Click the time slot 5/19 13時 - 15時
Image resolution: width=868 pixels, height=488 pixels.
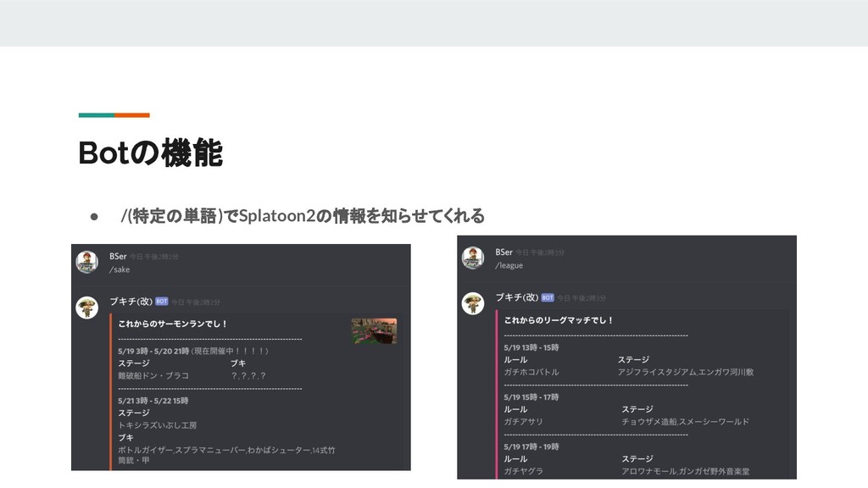[531, 347]
